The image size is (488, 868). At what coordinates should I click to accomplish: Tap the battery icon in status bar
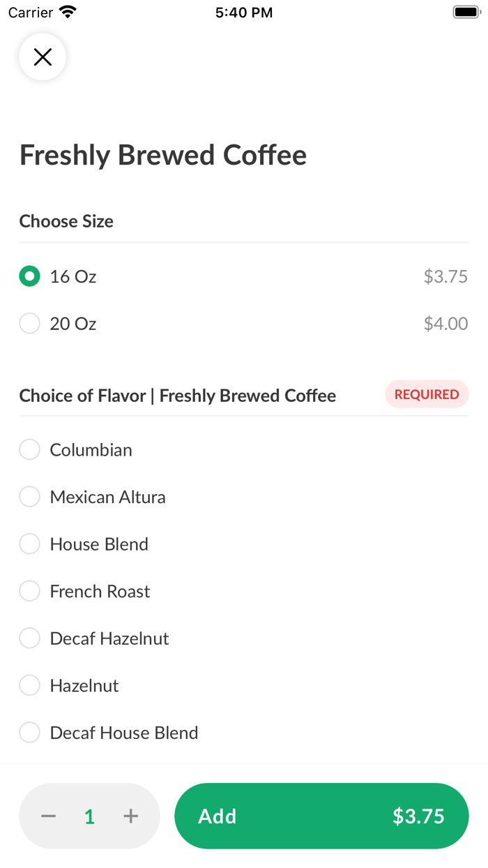[466, 13]
